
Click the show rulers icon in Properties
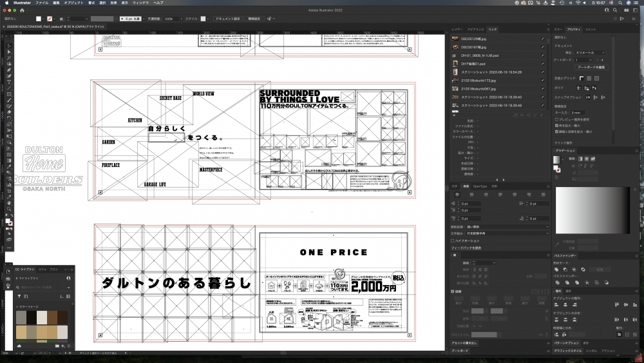click(x=582, y=78)
